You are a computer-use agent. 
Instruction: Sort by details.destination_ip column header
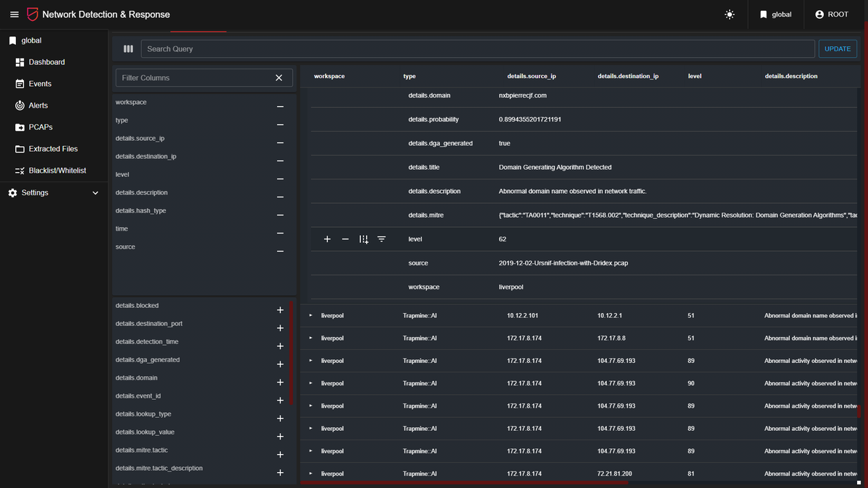pos(628,76)
